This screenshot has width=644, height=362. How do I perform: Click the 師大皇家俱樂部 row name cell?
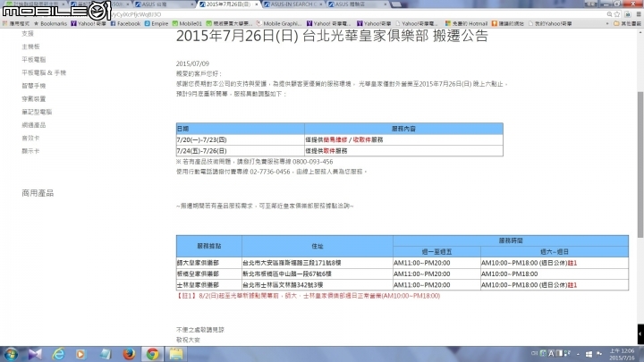coord(209,263)
